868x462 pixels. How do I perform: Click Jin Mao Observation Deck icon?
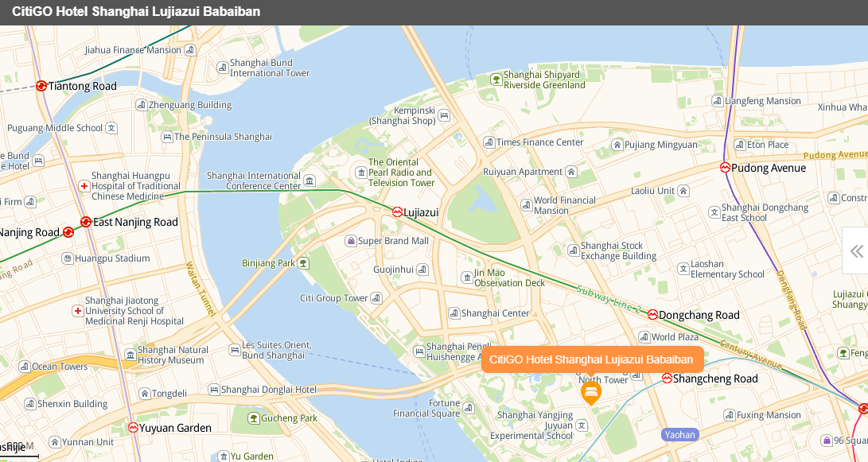pyautogui.click(x=467, y=278)
